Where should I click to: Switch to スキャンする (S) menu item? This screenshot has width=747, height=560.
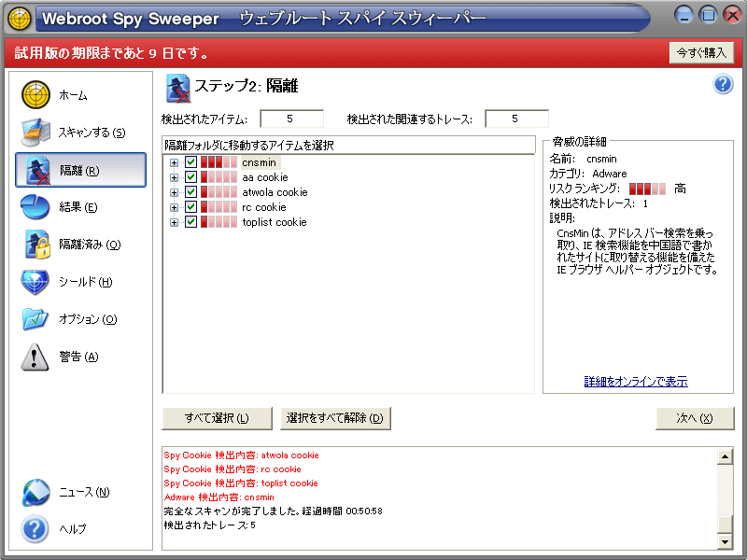point(92,133)
